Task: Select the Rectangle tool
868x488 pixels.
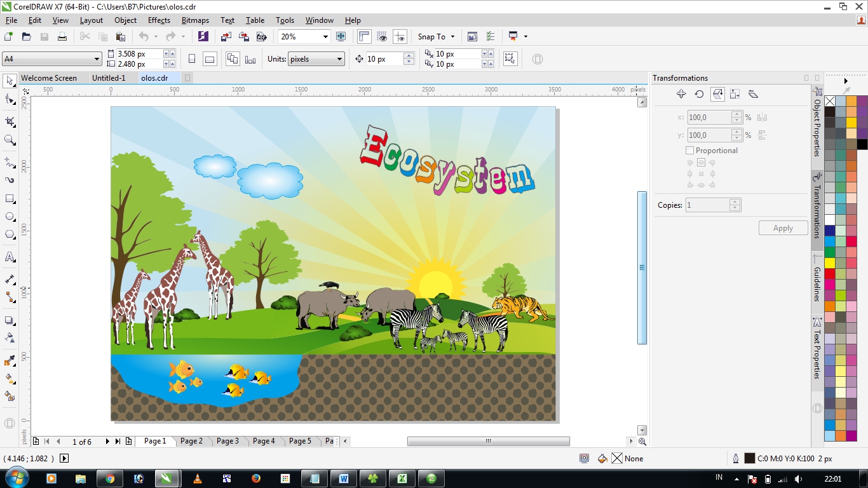Action: 9,198
